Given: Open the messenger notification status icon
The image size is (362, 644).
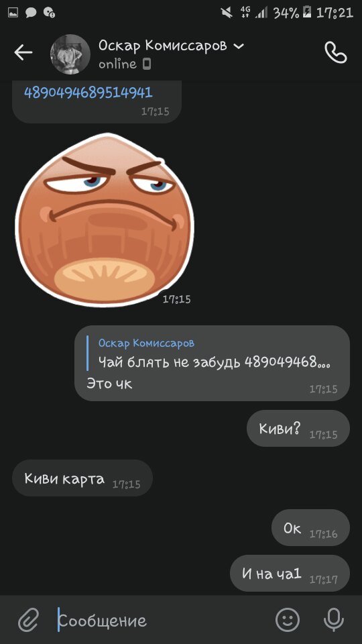Looking at the screenshot, I should click(32, 13).
